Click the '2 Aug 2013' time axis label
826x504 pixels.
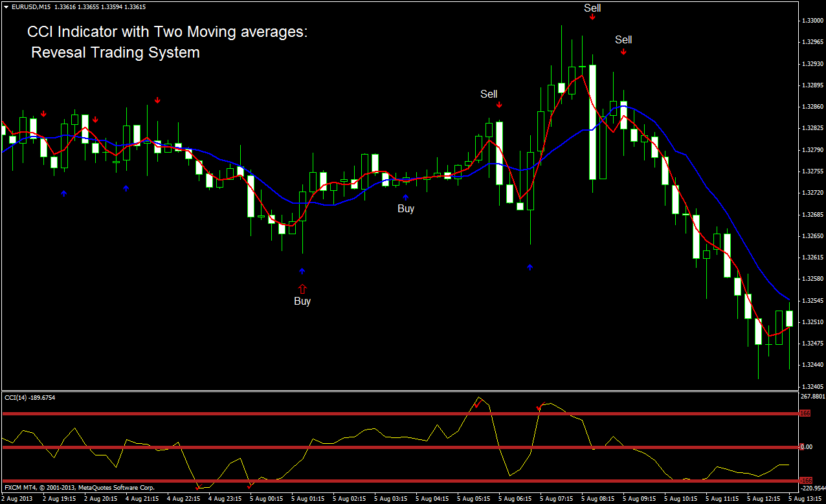[17, 499]
